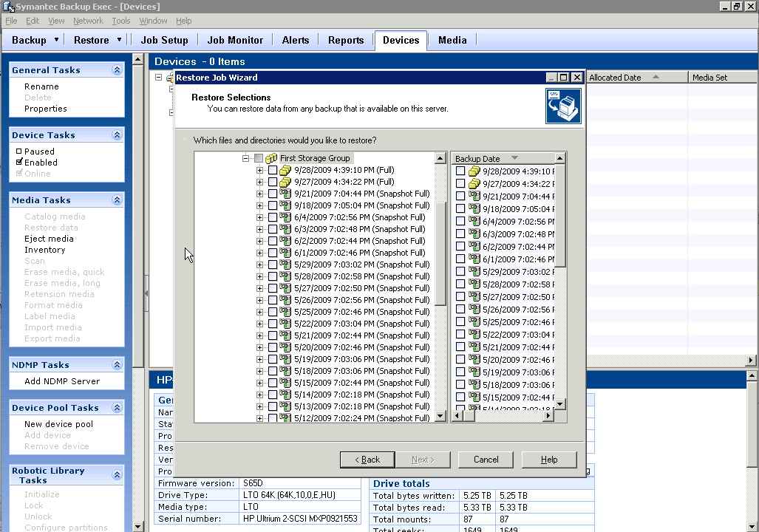Viewport: 759px width, 532px height.
Task: Click the Media Set column header
Action: pos(724,78)
